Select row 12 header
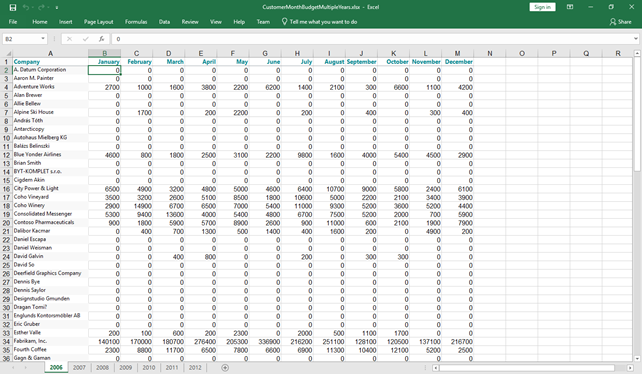 pyautogui.click(x=6, y=155)
